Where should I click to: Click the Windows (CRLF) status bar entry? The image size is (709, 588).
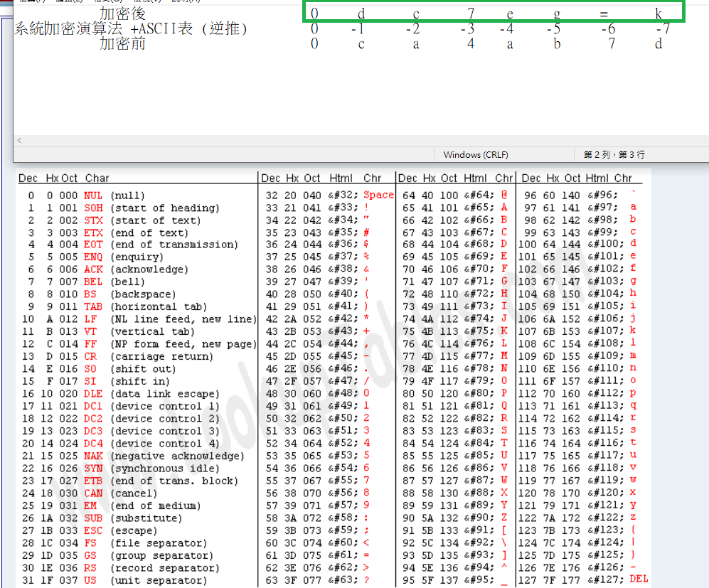(x=476, y=154)
